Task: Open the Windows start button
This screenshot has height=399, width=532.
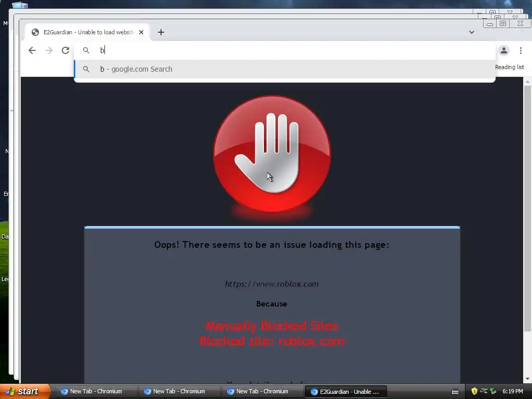Action: 25,391
